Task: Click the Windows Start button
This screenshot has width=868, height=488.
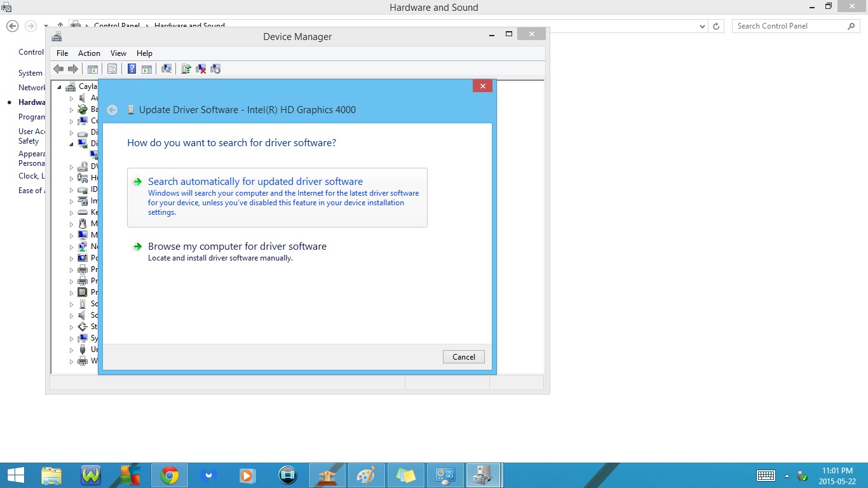Action: coord(15,475)
